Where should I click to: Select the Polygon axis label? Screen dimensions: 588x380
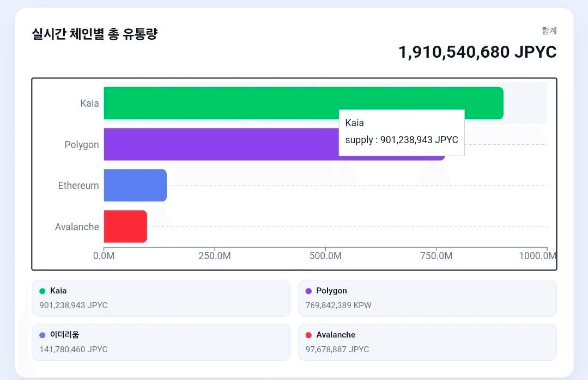click(x=82, y=145)
